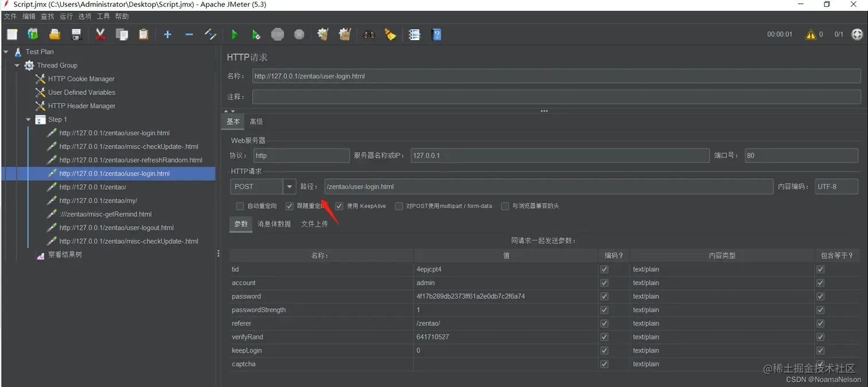Click the 端口号 field showing 80
This screenshot has height=387, width=868.
(802, 155)
